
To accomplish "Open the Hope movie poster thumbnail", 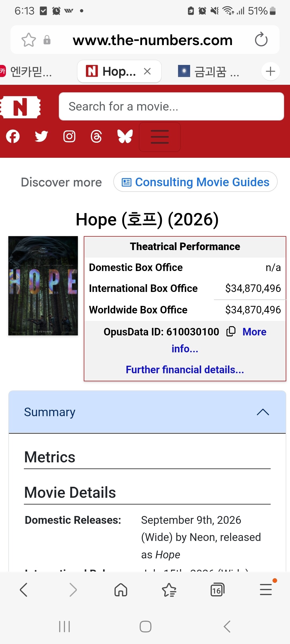I will click(x=43, y=286).
